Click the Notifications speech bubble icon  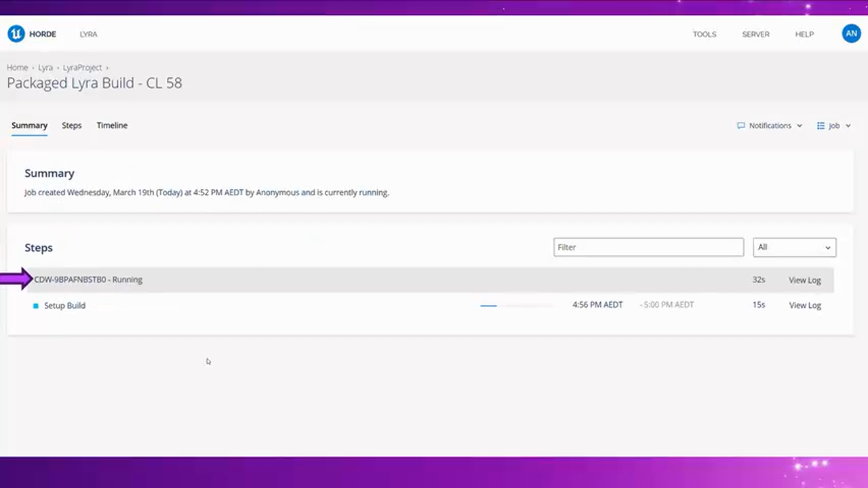(x=741, y=125)
